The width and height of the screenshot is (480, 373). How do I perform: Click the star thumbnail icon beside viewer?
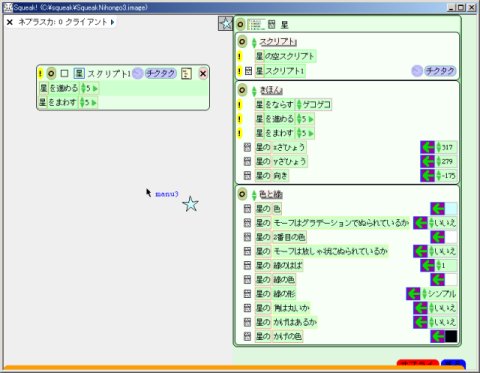point(226,23)
